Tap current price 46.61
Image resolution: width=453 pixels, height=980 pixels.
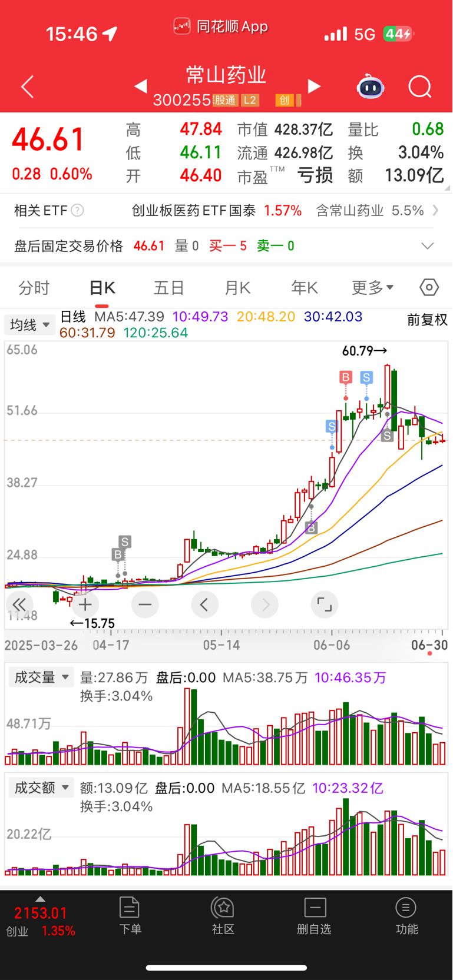point(48,140)
